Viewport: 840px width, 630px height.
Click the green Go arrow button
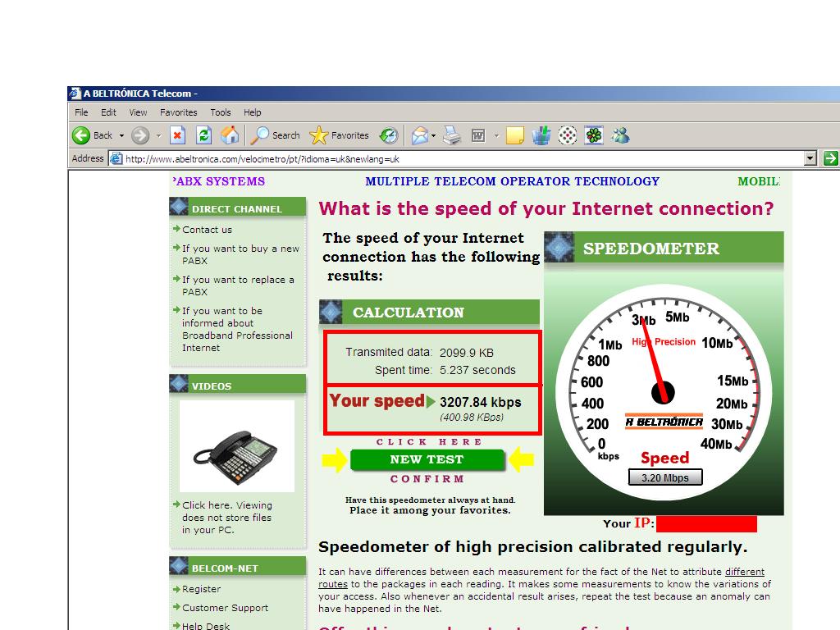(831, 158)
